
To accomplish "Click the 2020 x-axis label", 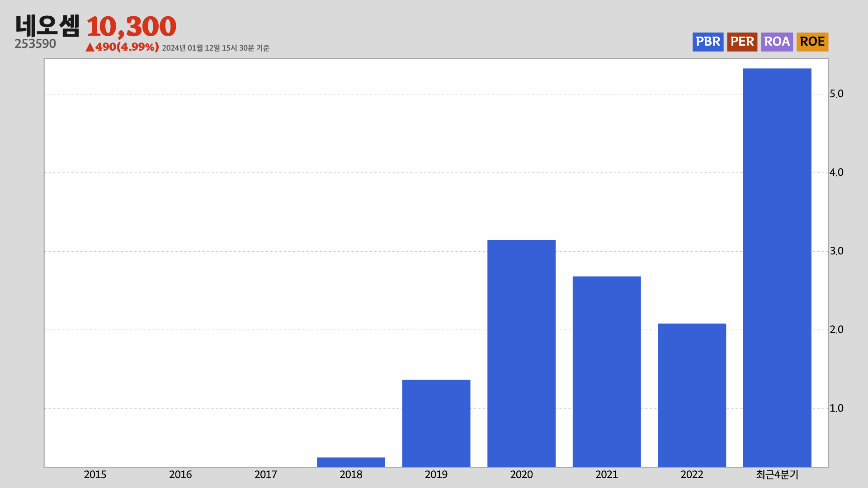I will point(521,475).
